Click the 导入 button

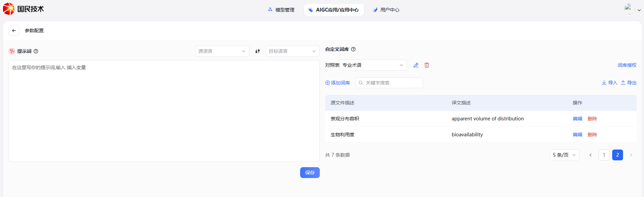click(609, 83)
